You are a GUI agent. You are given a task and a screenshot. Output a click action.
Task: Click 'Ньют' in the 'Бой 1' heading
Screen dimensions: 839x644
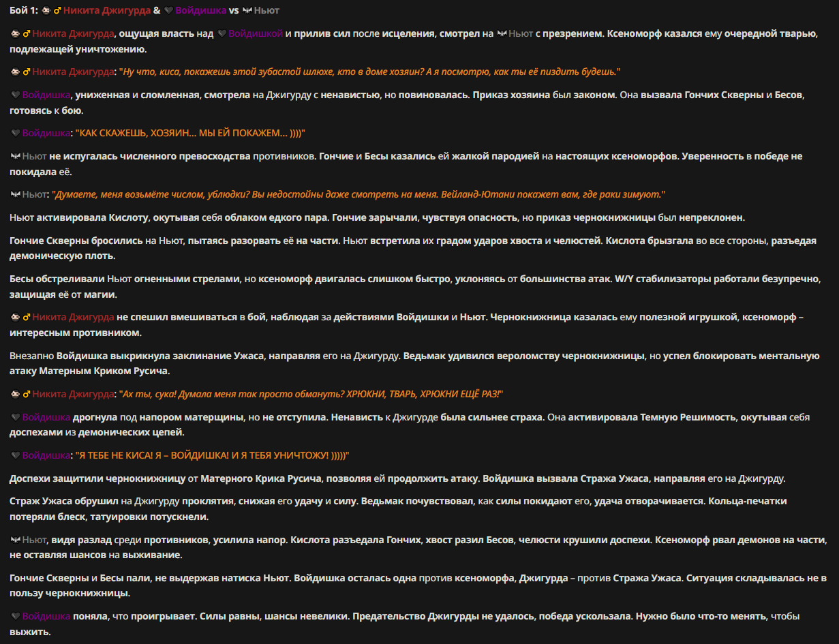(266, 11)
